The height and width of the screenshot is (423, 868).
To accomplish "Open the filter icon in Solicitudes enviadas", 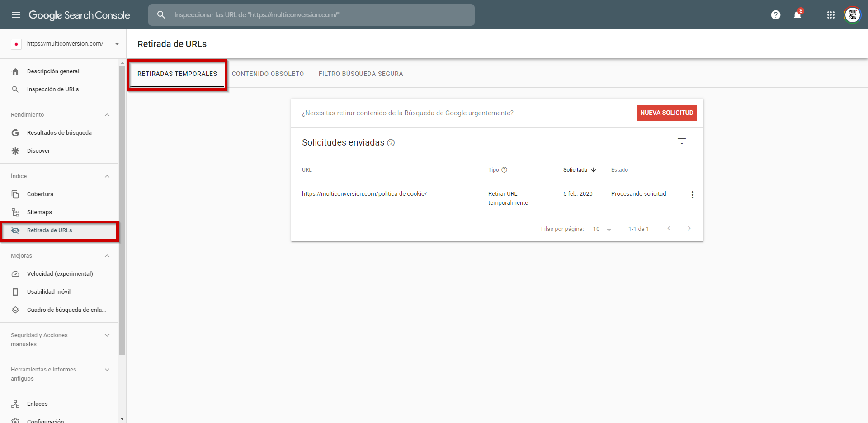I will 682,141.
